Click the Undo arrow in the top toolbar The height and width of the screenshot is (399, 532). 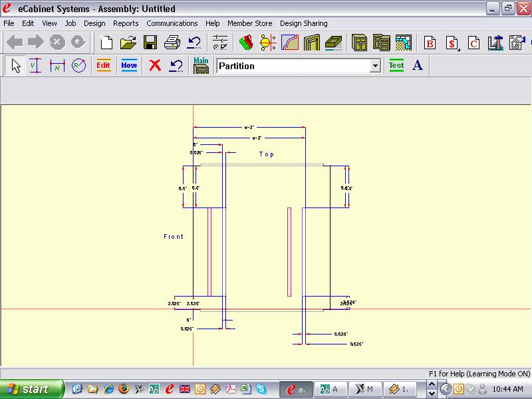pyautogui.click(x=194, y=43)
